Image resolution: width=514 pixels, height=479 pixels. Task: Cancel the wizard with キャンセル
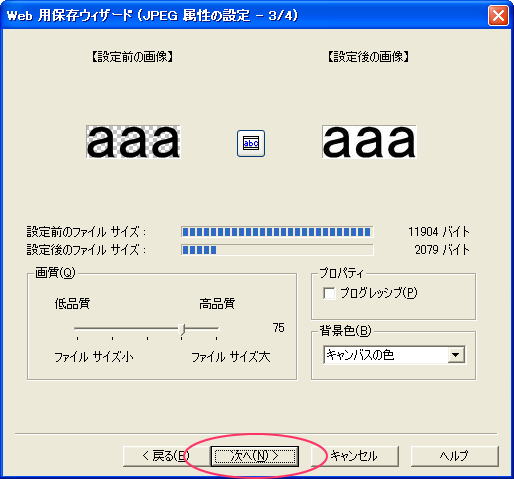tap(355, 456)
